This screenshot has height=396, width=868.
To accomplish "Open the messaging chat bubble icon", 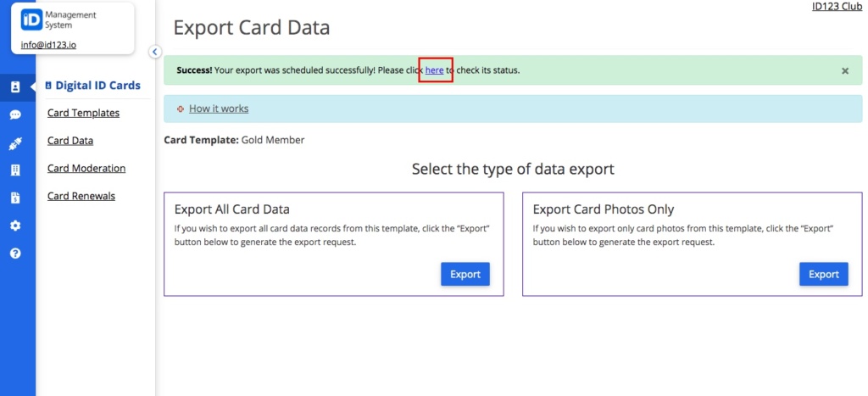I will click(x=15, y=114).
